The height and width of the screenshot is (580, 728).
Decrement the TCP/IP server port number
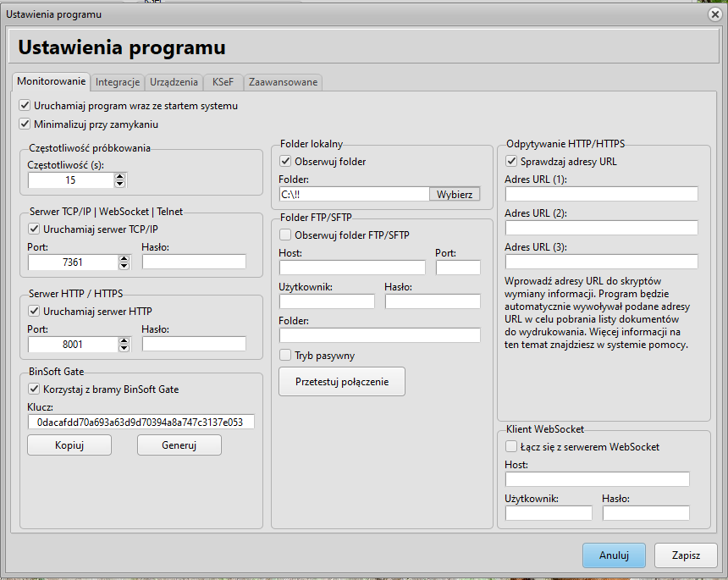point(124,266)
